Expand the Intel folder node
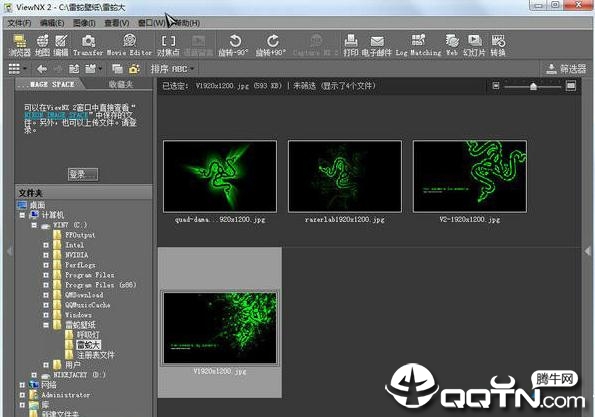Image resolution: width=595 pixels, height=417 pixels. (46, 245)
